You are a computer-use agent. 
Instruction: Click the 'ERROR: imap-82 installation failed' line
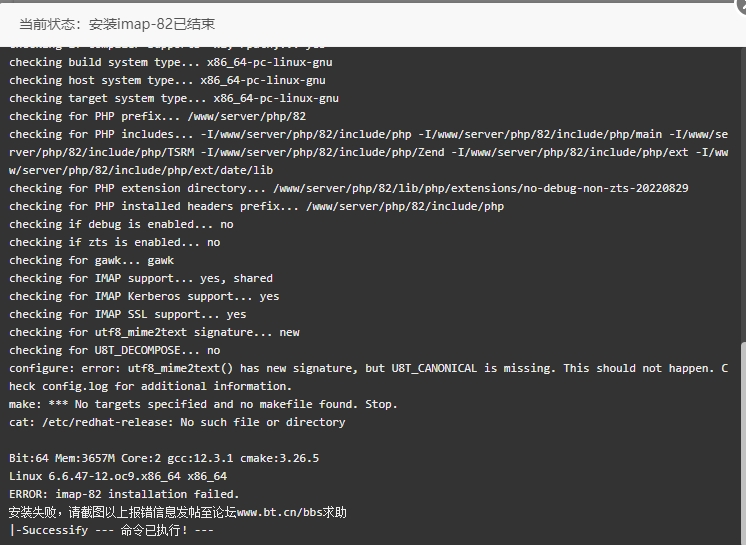[124, 494]
